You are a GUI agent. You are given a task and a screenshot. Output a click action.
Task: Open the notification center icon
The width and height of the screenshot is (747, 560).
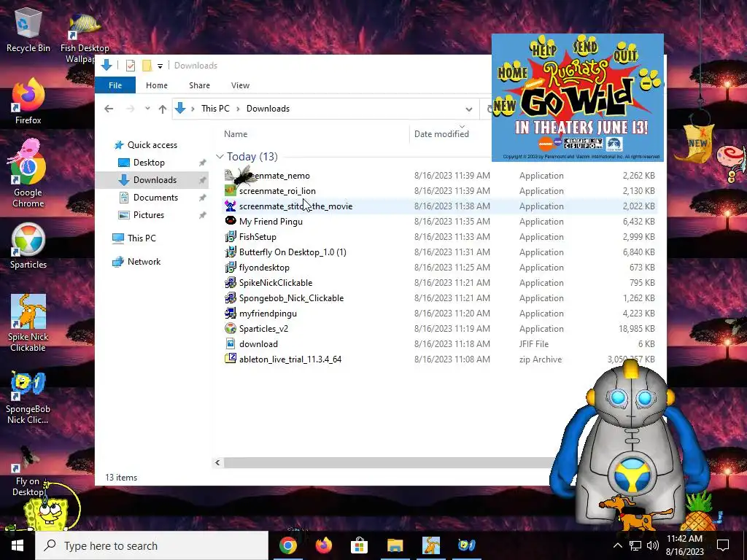tap(723, 545)
